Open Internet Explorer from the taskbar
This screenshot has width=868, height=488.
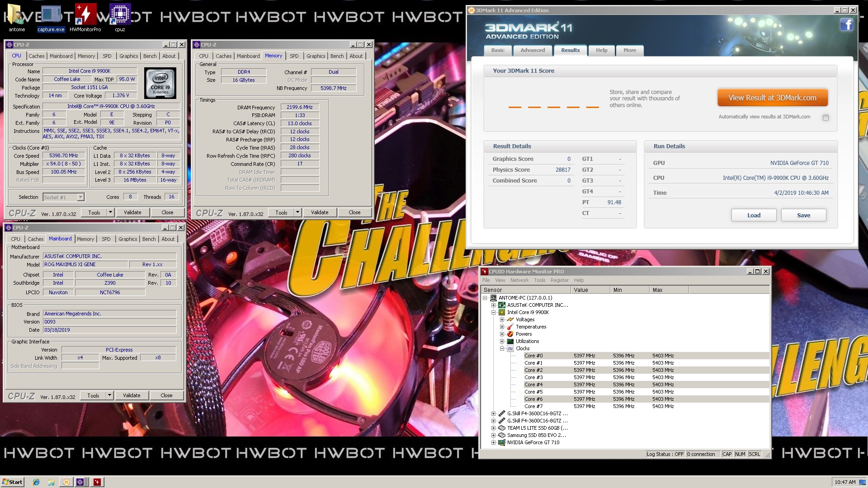click(x=36, y=482)
